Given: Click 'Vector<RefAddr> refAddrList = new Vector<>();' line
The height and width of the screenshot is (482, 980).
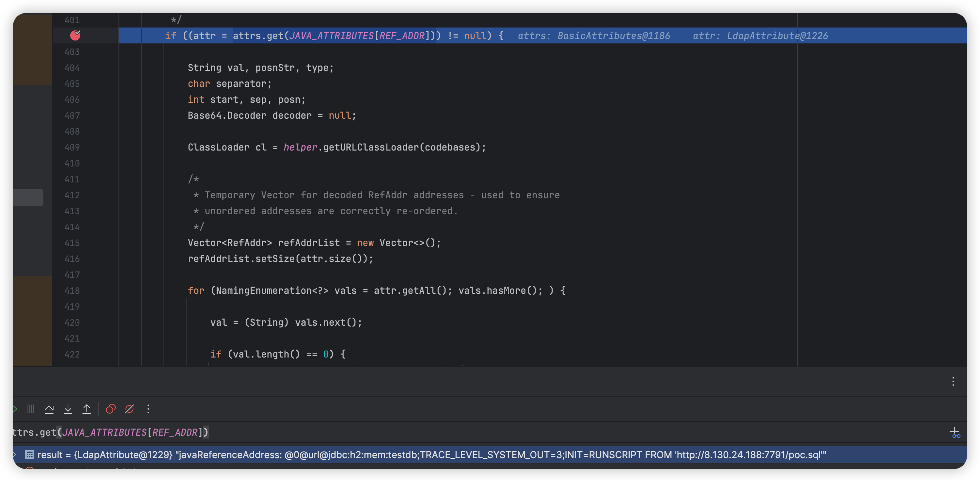Looking at the screenshot, I should [x=314, y=243].
